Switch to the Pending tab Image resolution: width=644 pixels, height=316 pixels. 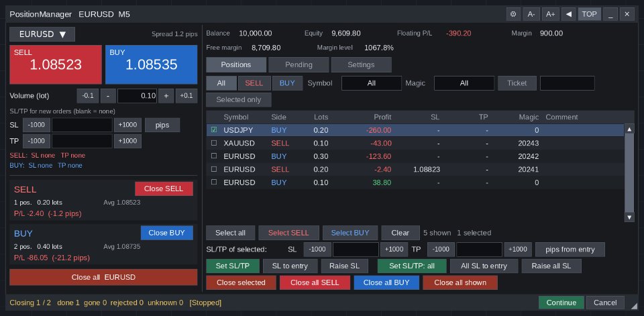pyautogui.click(x=299, y=64)
